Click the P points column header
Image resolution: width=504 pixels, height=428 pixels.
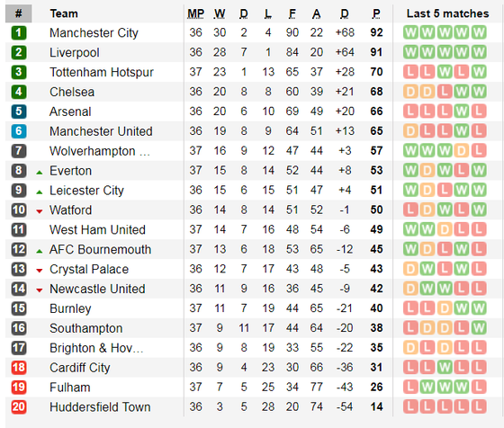(x=376, y=13)
